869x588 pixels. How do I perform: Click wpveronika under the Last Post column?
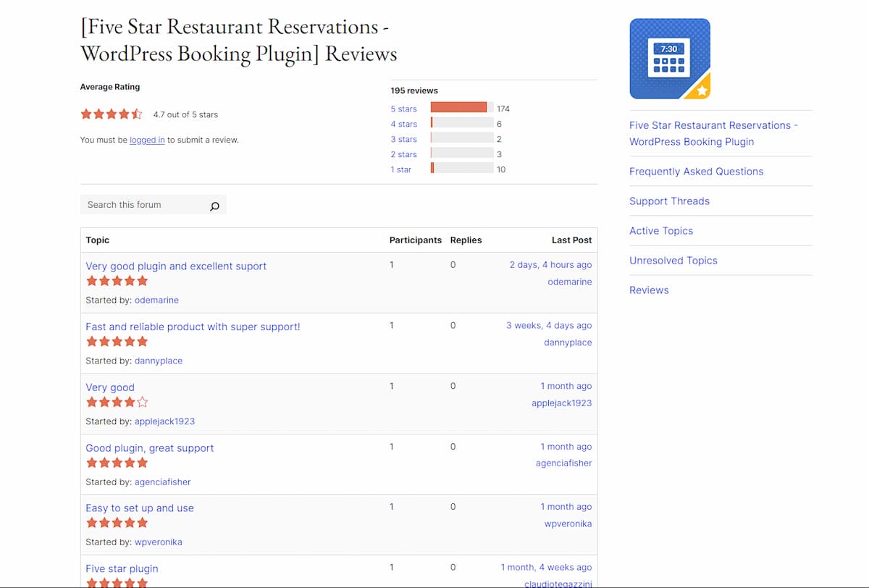click(568, 524)
